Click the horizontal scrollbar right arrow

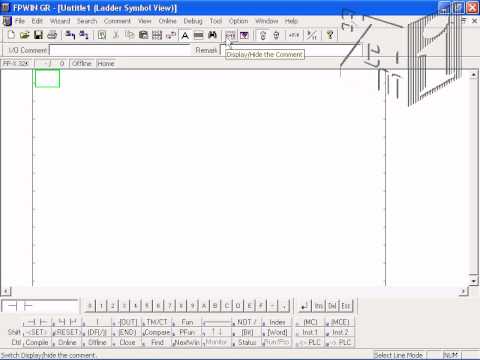tap(463, 292)
